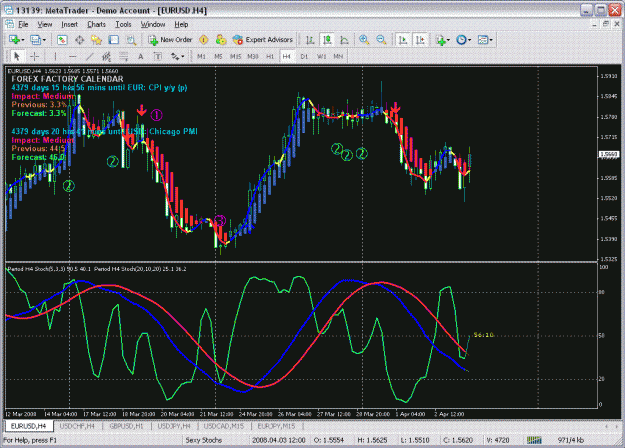Switch to M1 timeframe

(x=201, y=57)
